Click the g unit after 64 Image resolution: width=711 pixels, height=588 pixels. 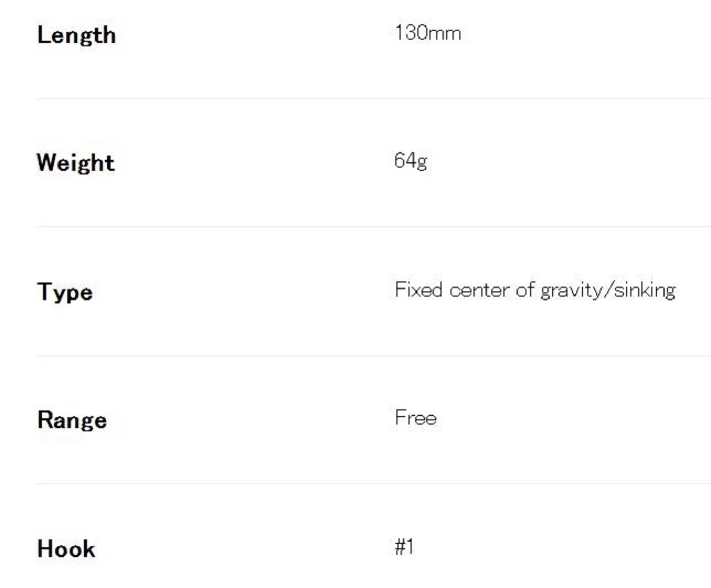pyautogui.click(x=422, y=162)
